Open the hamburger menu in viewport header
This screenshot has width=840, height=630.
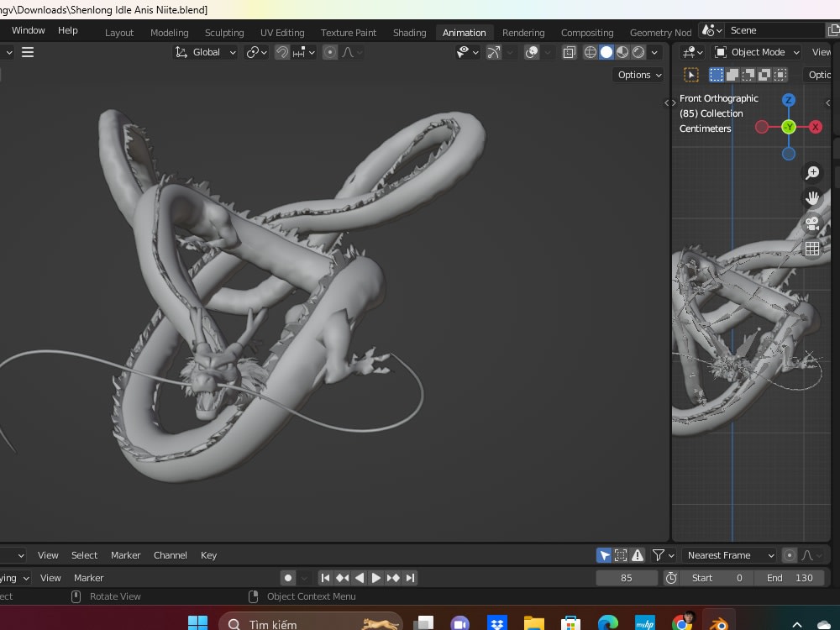pos(28,52)
